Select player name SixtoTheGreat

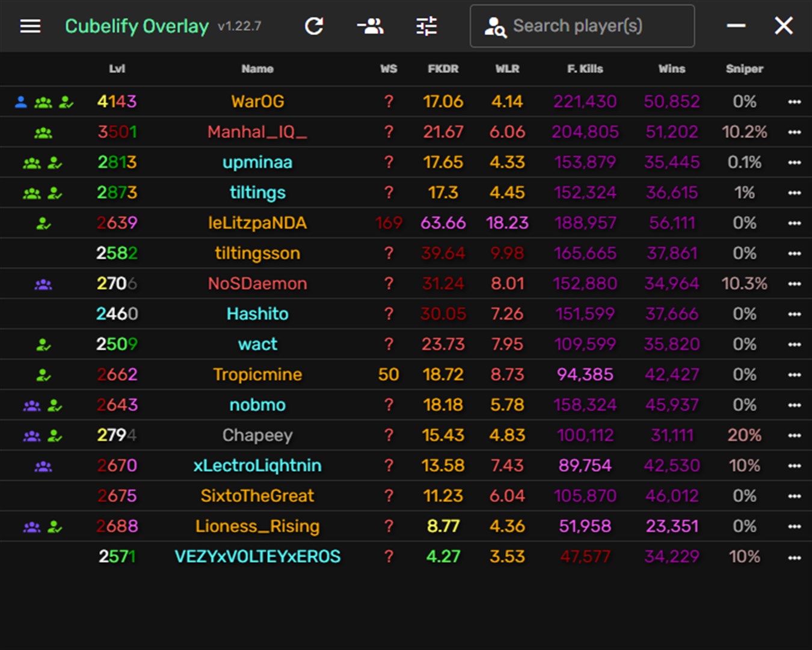pyautogui.click(x=257, y=496)
